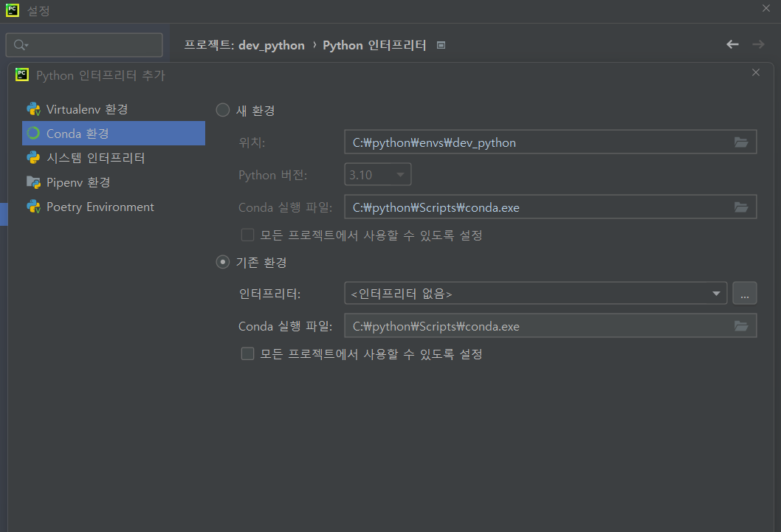Click Python 인터프리터 breadcrumb

[x=374, y=45]
